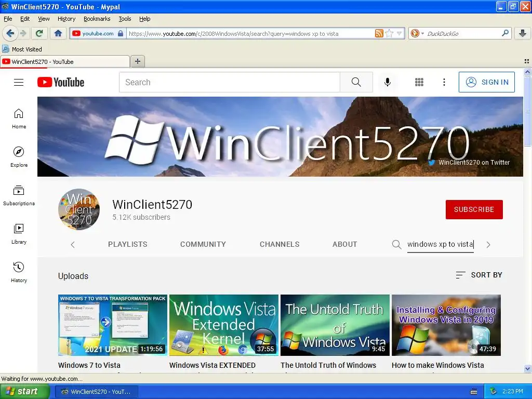The height and width of the screenshot is (399, 532).
Task: Open the History menu
Action: coord(66,19)
